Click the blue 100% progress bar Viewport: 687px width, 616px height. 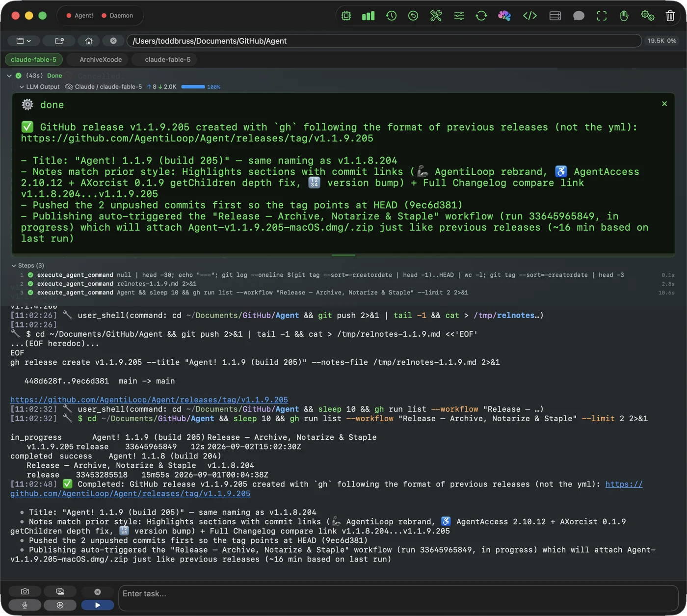[x=193, y=87]
